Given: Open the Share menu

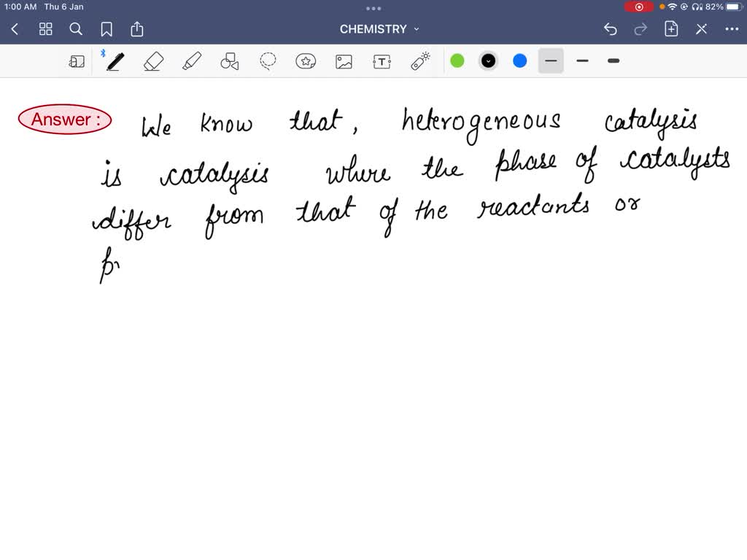Looking at the screenshot, I should [137, 29].
